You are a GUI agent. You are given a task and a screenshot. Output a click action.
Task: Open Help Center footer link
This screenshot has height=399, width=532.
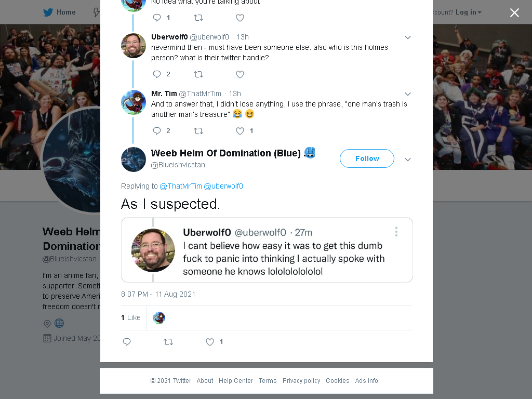coord(236,381)
